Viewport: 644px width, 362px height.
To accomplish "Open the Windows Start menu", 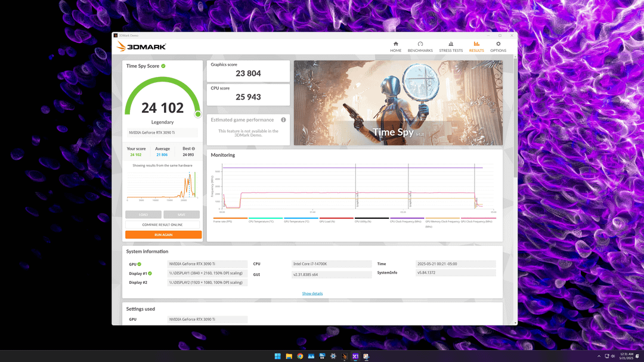I will click(x=278, y=356).
